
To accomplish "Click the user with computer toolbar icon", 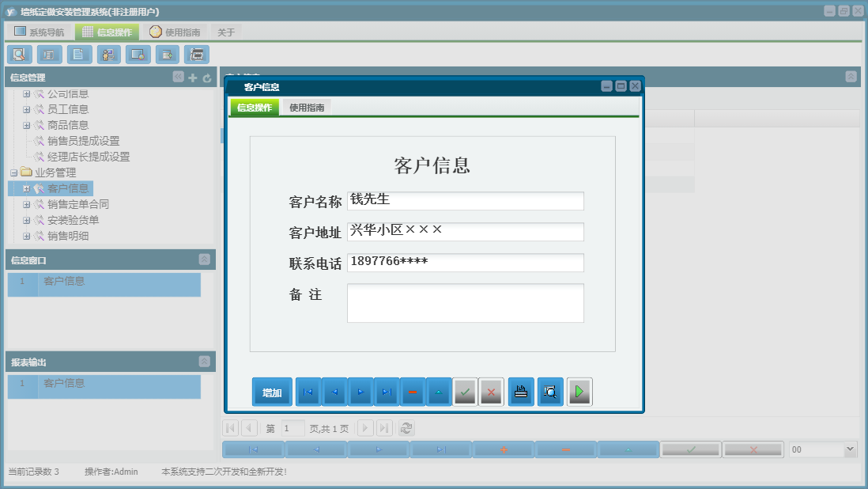I will (x=108, y=55).
